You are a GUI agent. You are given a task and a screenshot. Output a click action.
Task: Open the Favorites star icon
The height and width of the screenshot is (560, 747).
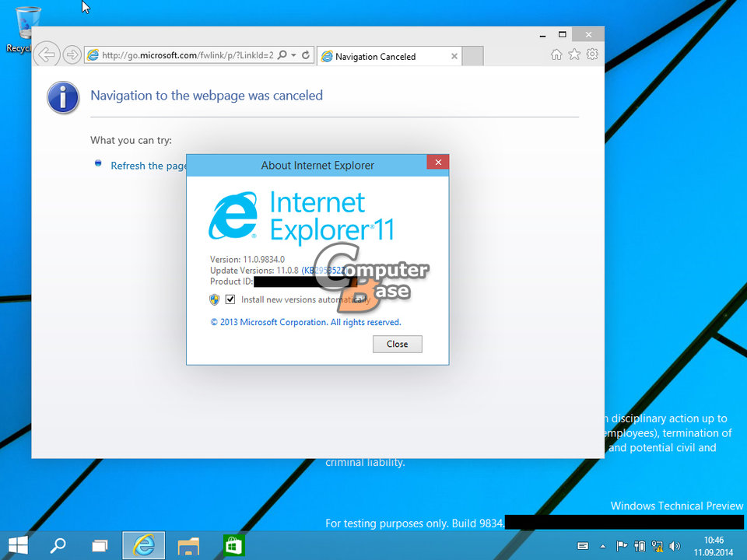[574, 54]
